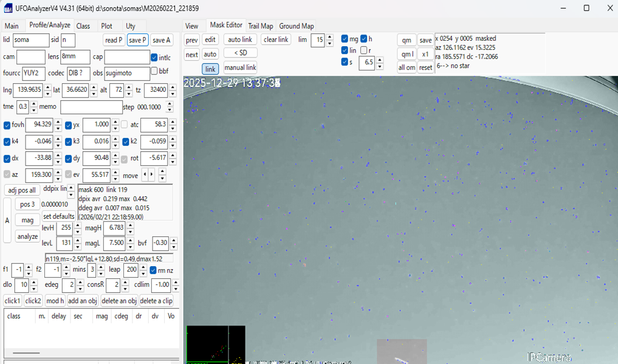618x364 pixels.
Task: Uncheck the 'rm nz' checkbox
Action: [x=153, y=270]
